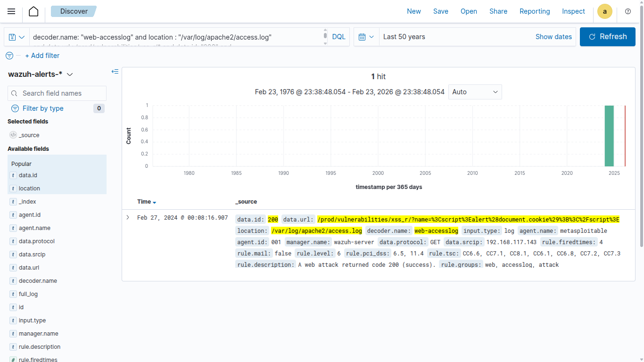Click the Wazuh home icon
This screenshot has width=644, height=362.
tap(33, 11)
